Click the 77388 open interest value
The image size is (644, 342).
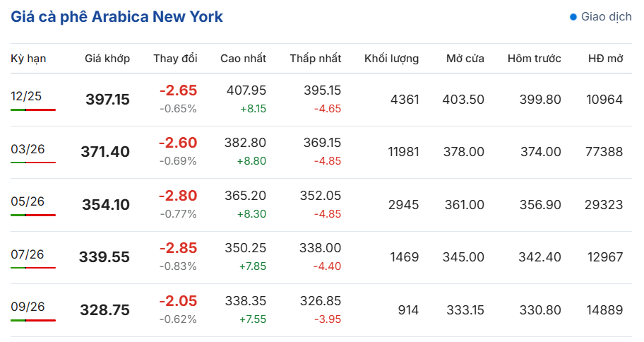[604, 152]
